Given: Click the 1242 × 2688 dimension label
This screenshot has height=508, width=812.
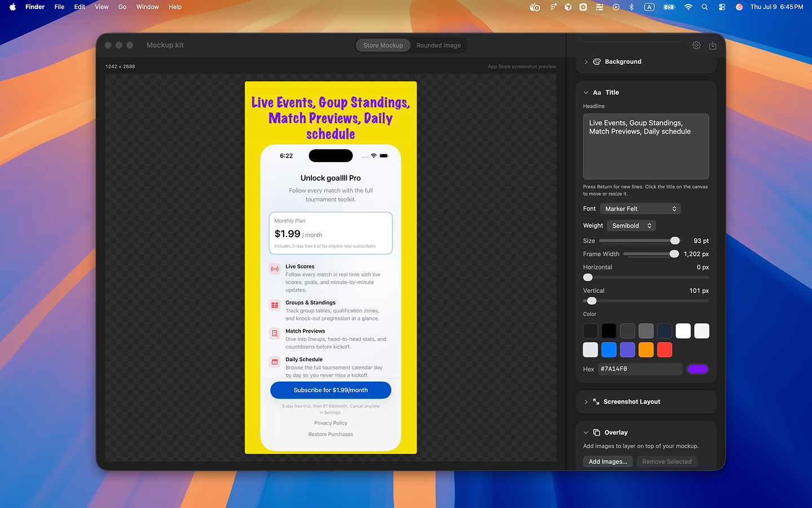Looking at the screenshot, I should click(120, 67).
